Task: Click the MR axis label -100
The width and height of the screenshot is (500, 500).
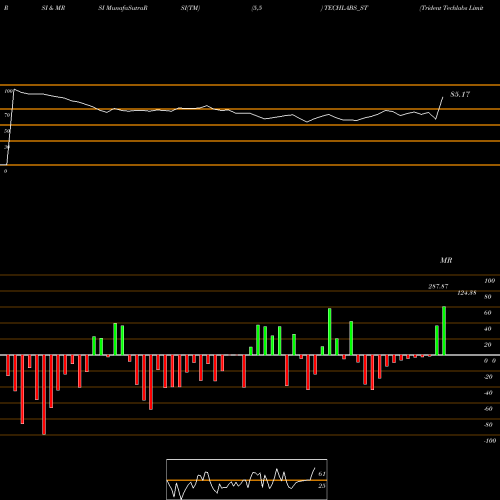Action: click(490, 441)
